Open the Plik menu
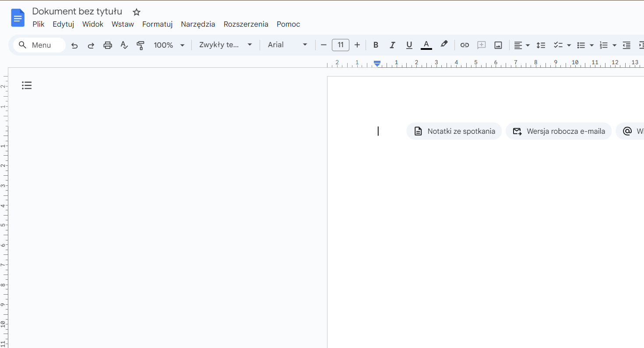The image size is (644, 348). (x=39, y=24)
